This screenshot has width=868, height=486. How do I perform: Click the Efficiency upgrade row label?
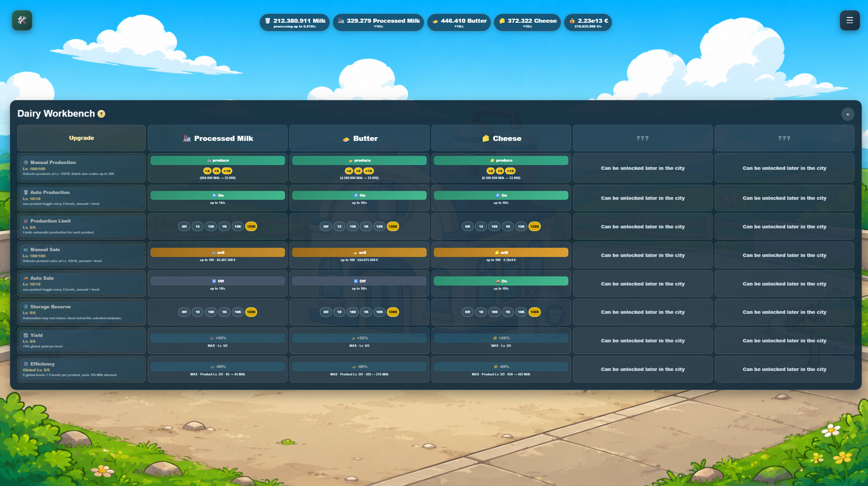81,369
